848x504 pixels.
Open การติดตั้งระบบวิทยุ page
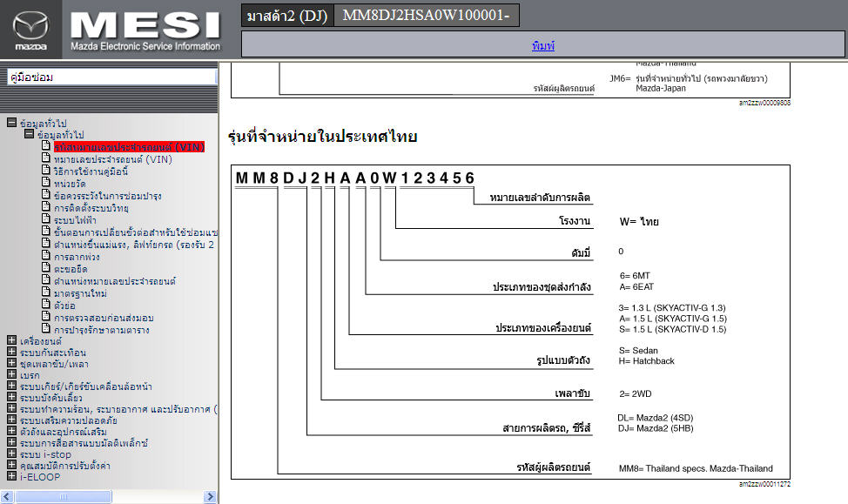pyautogui.click(x=91, y=208)
